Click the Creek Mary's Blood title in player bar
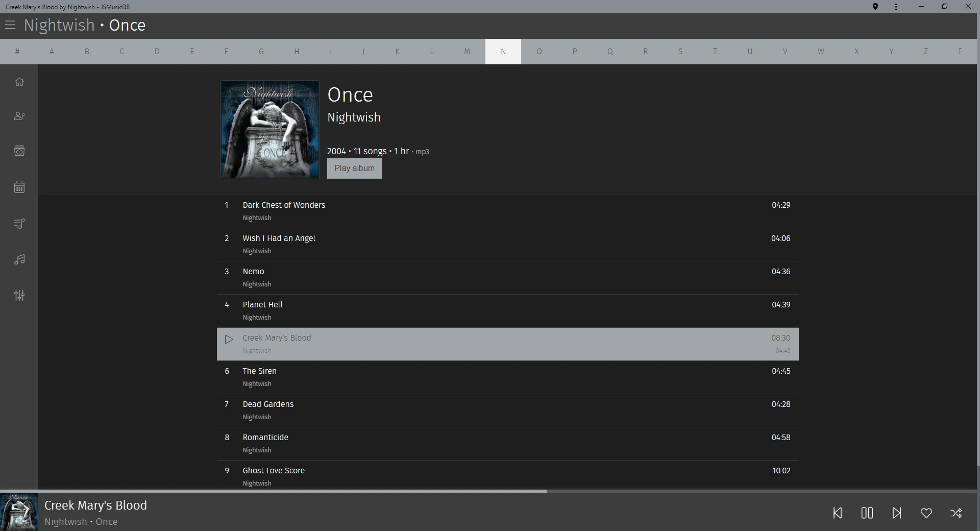This screenshot has width=980, height=531. tap(95, 505)
